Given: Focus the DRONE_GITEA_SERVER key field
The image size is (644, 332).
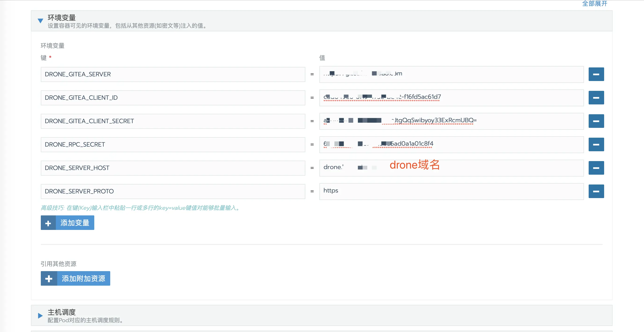Looking at the screenshot, I should click(x=173, y=74).
